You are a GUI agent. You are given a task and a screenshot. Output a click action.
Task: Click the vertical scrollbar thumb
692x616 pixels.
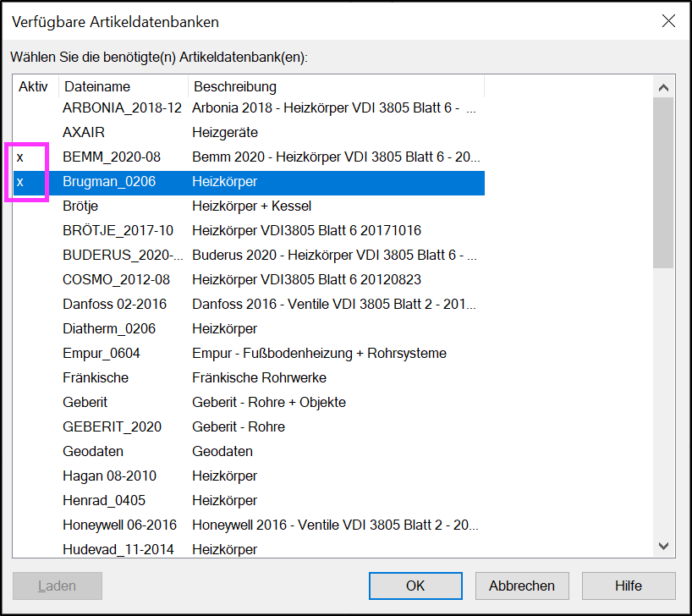click(663, 183)
